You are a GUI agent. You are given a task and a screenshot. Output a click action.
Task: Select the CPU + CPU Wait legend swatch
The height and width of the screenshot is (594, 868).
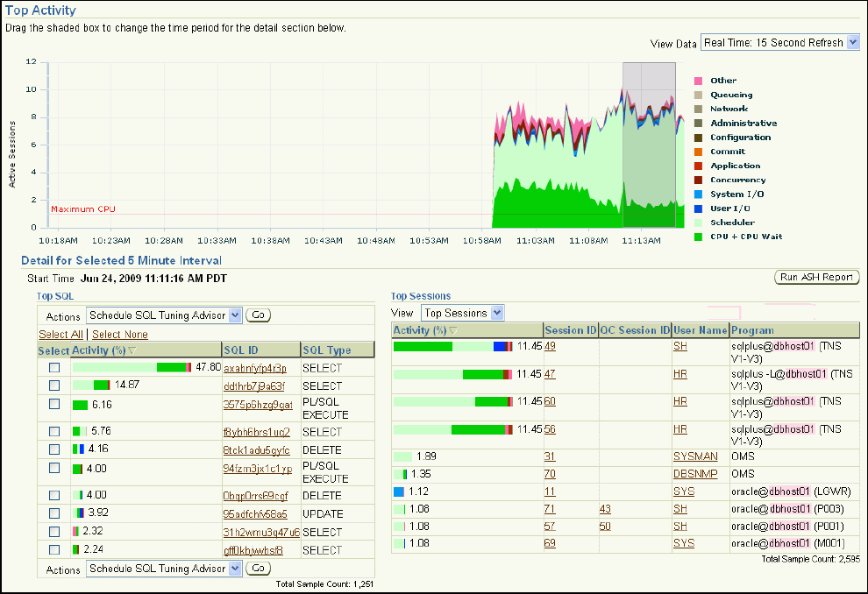click(x=700, y=237)
